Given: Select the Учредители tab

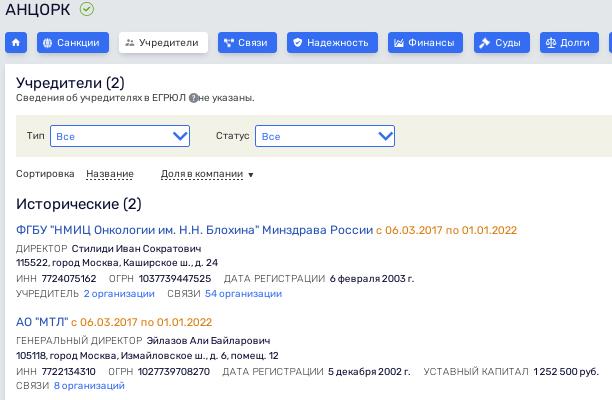Looking at the screenshot, I should pyautogui.click(x=163, y=43).
